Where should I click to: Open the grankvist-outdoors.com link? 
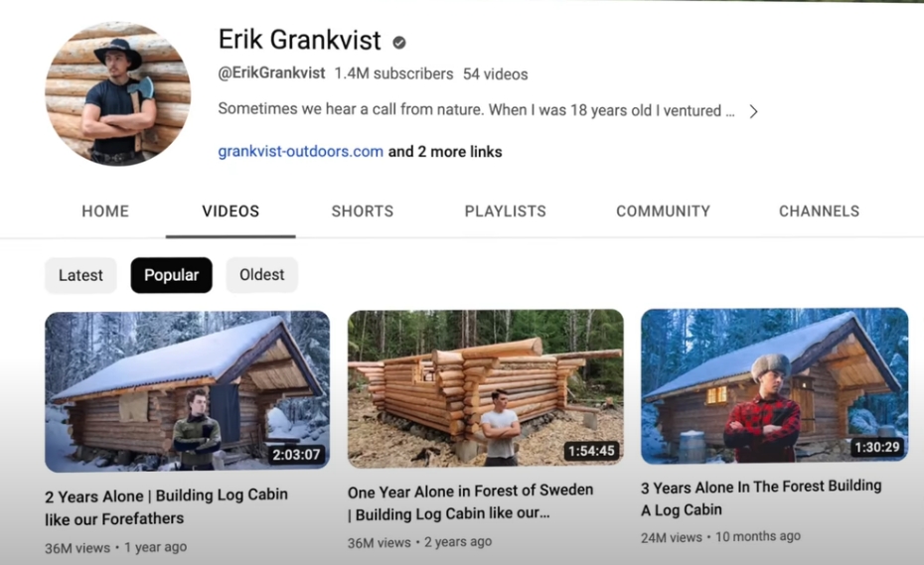click(x=300, y=151)
